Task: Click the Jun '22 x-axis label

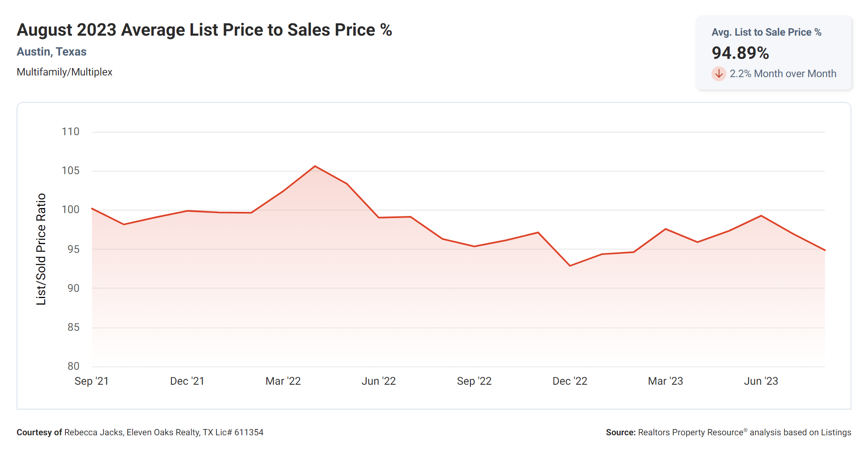Action: tap(379, 381)
